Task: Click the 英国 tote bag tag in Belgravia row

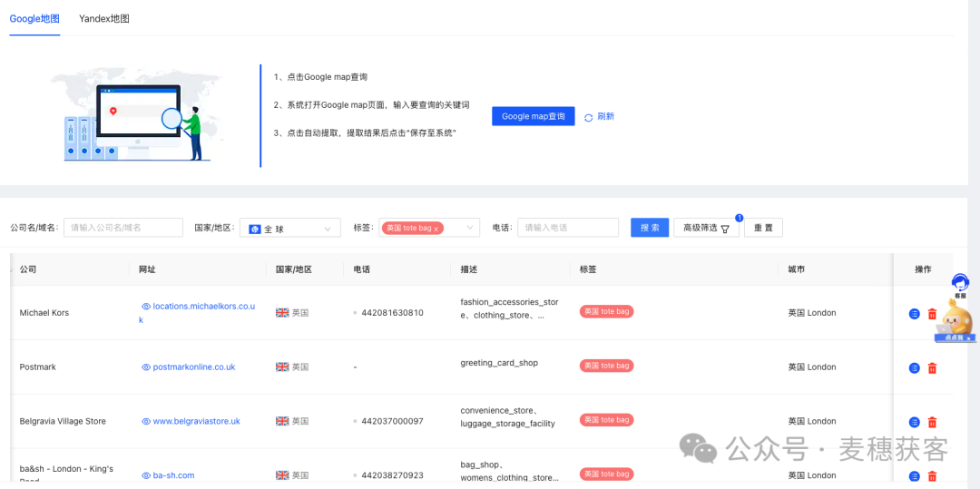Action: pyautogui.click(x=606, y=420)
